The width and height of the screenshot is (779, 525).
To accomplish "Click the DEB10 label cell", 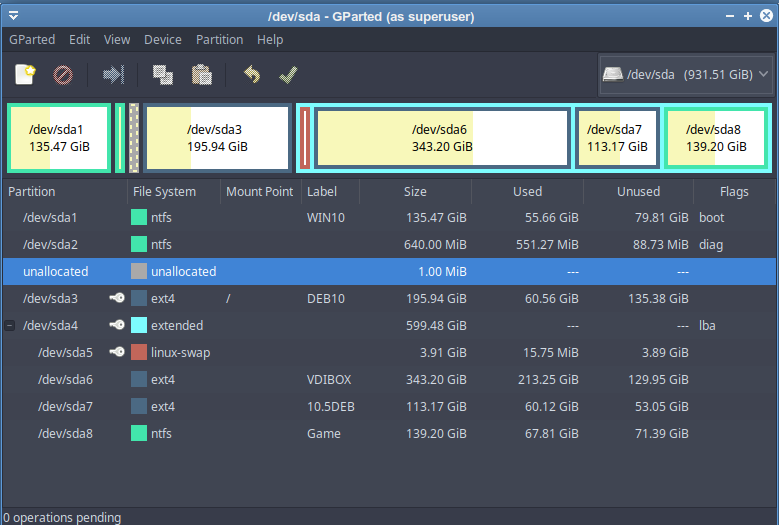I will pyautogui.click(x=326, y=299).
